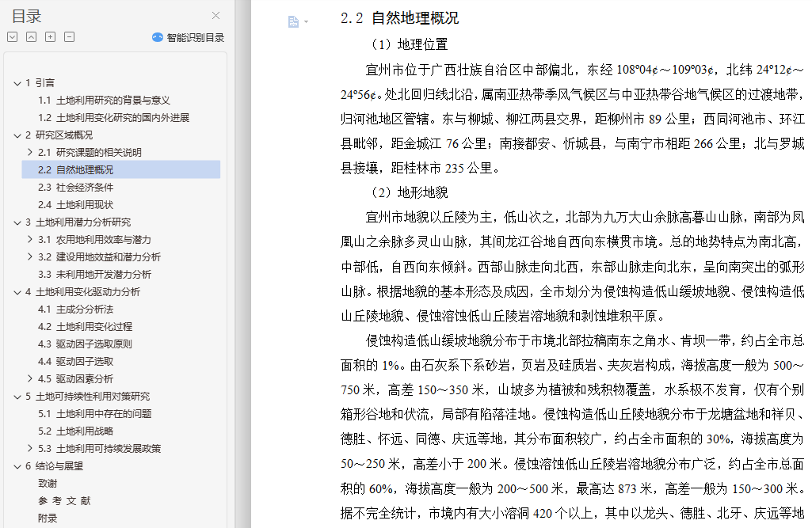This screenshot has height=528, width=812.
Task: Jump to 4.2 土地利用变化过程
Action: click(x=85, y=327)
